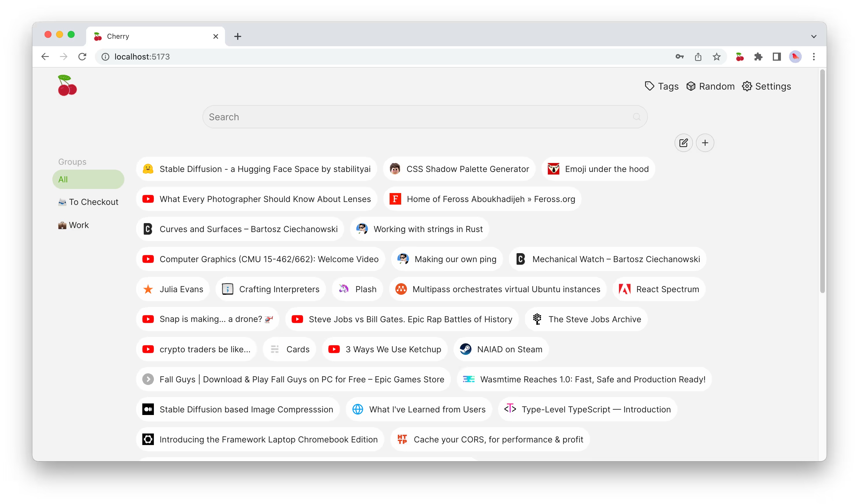859x504 pixels.
Task: Click the Cherry logo icon
Action: pyautogui.click(x=67, y=85)
